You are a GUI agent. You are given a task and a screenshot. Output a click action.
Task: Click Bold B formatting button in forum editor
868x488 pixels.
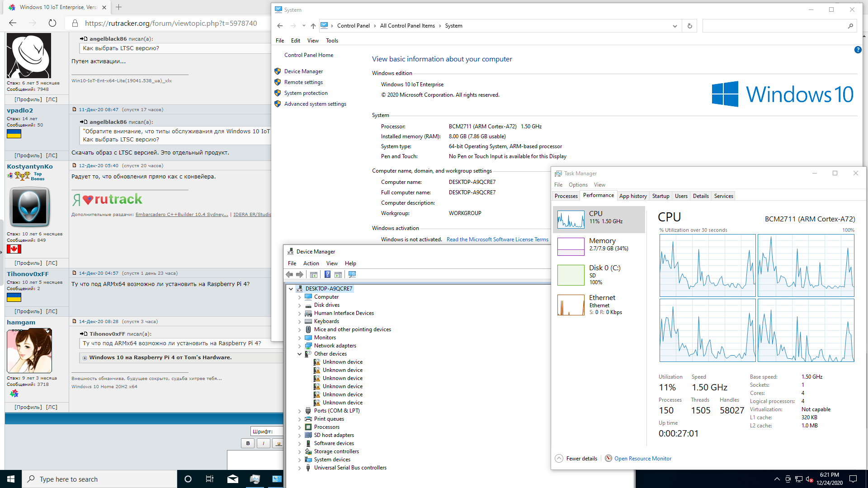(248, 443)
